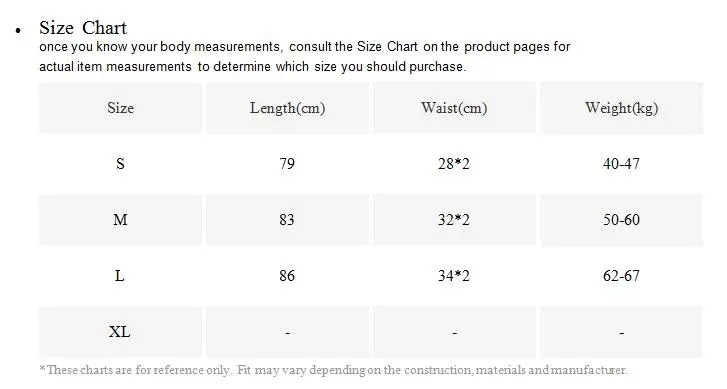The image size is (727, 389).
Task: Click the Size Chart heading
Action: coord(83,28)
